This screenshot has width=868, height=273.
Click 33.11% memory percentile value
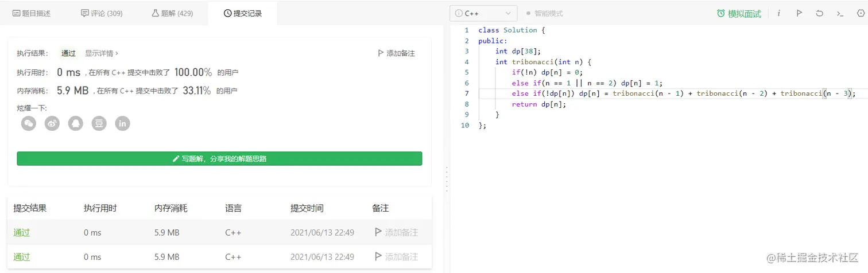pyautogui.click(x=196, y=91)
